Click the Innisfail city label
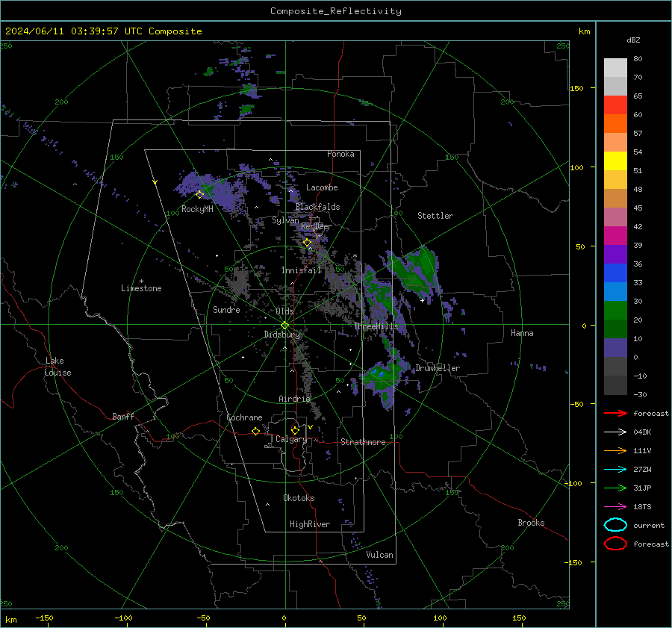672x628 pixels. pos(301,270)
